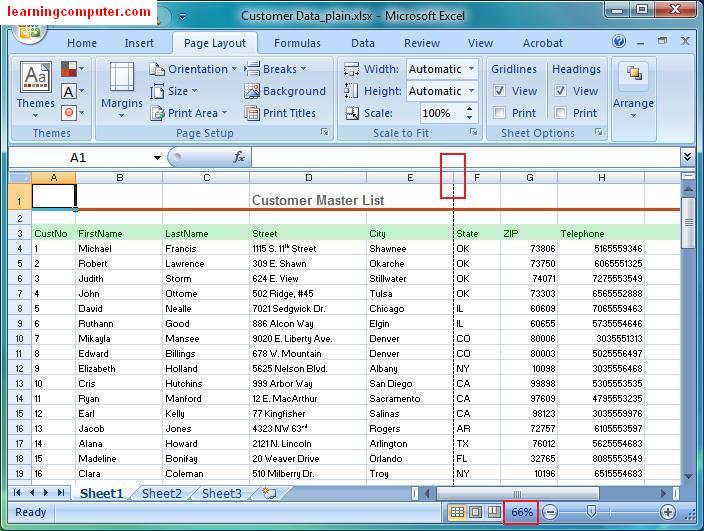704x531 pixels.
Task: Switch to the Sheet3 tab
Action: point(222,493)
